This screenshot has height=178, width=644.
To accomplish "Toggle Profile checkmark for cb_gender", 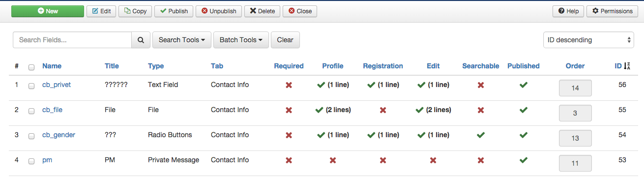I will [x=322, y=135].
